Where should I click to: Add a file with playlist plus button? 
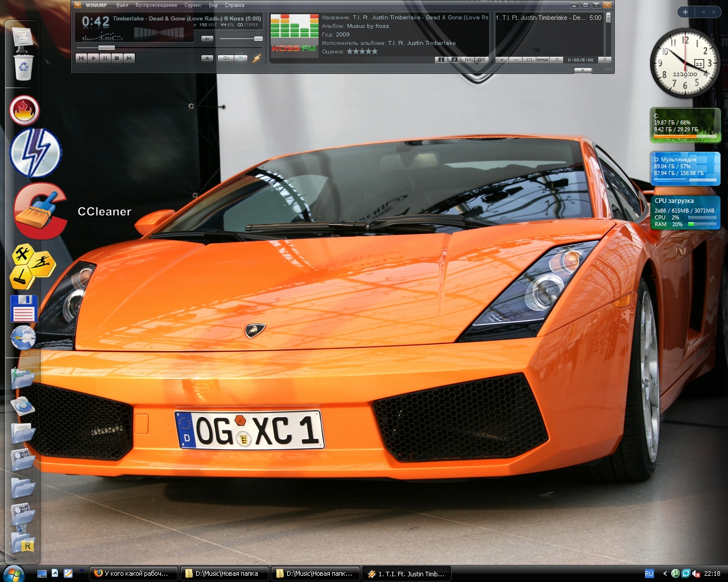[502, 60]
